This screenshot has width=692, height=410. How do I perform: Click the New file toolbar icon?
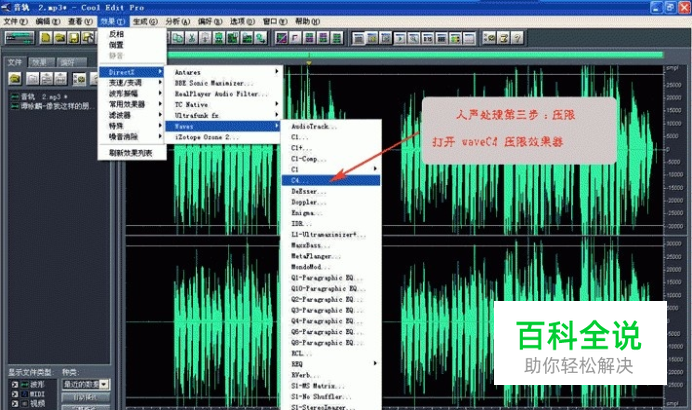coord(45,38)
